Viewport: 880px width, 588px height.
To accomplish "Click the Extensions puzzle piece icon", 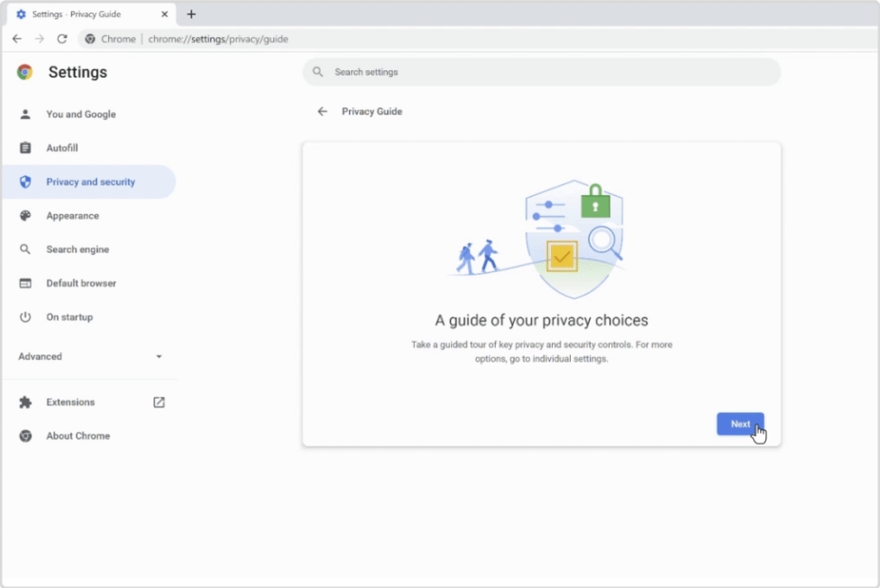I will (25, 402).
